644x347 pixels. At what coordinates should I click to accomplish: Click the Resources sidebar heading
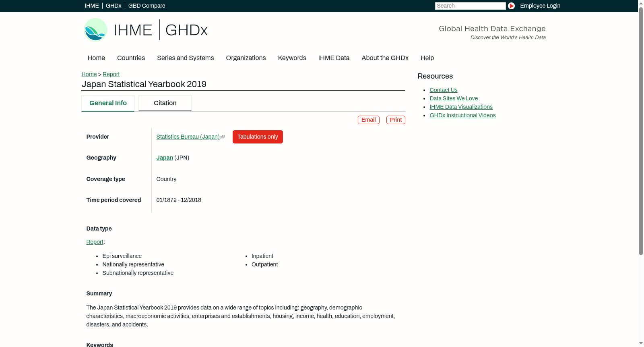[x=435, y=76]
